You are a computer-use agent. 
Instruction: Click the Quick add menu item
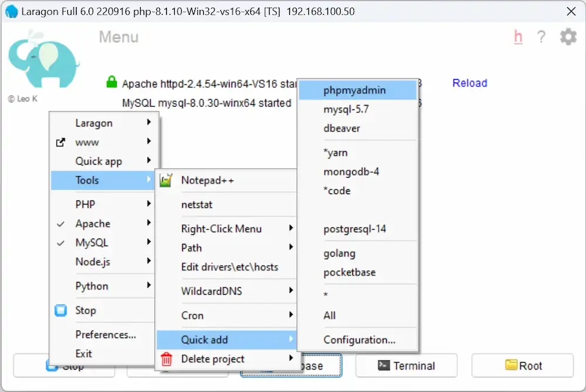coord(226,340)
